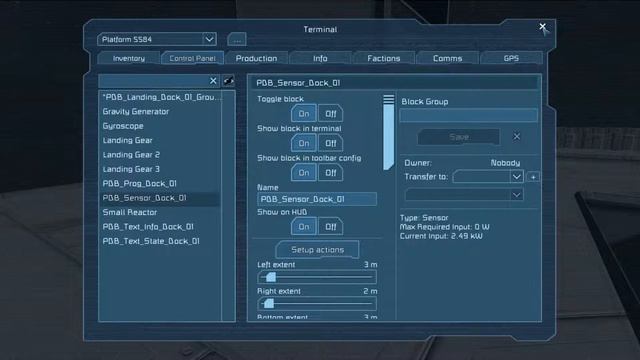Open the Platform 5584 grid dropdown
The height and width of the screenshot is (360, 640).
pos(157,39)
